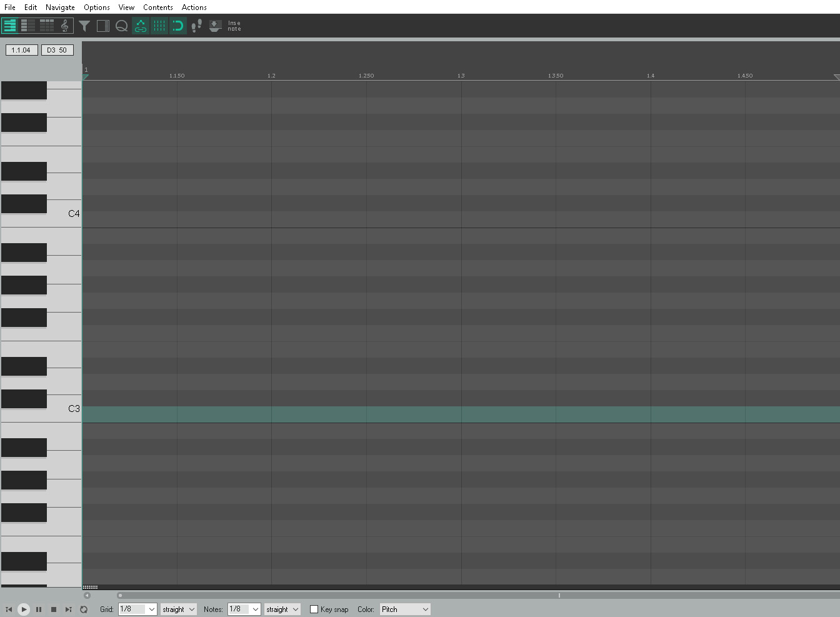Click the Insert note toolbar button
840x617 pixels.
[234, 26]
